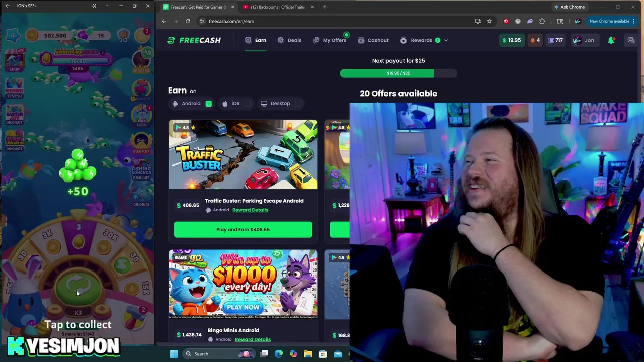Toggle the iOS platform checkbox
This screenshot has height=362, width=644.
(248, 104)
